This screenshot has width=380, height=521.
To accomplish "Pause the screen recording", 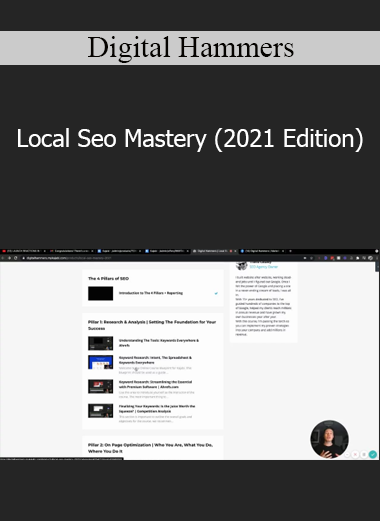I will tap(364, 454).
